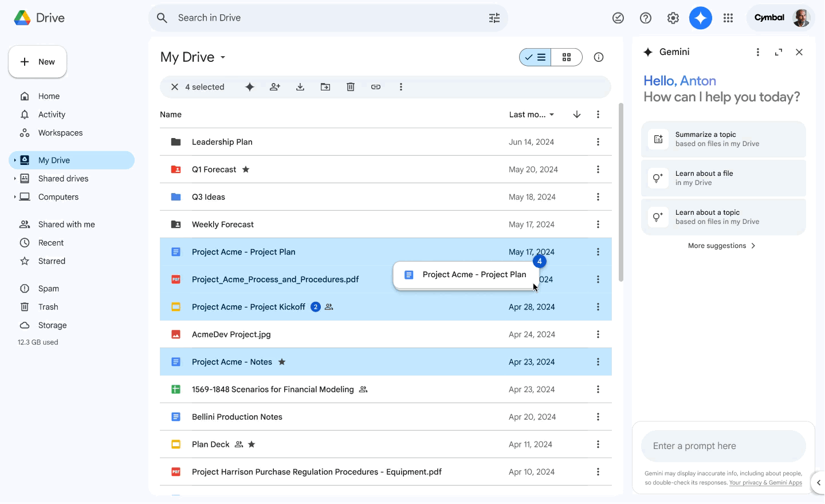This screenshot has height=504, width=825.
Task: Copy link for the selected files
Action: pyautogui.click(x=376, y=86)
